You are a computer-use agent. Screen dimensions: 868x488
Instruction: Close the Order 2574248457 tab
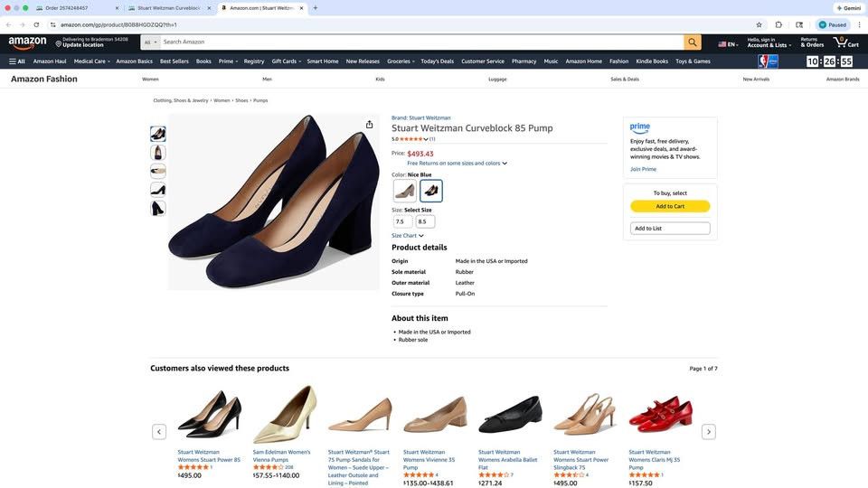pos(117,8)
